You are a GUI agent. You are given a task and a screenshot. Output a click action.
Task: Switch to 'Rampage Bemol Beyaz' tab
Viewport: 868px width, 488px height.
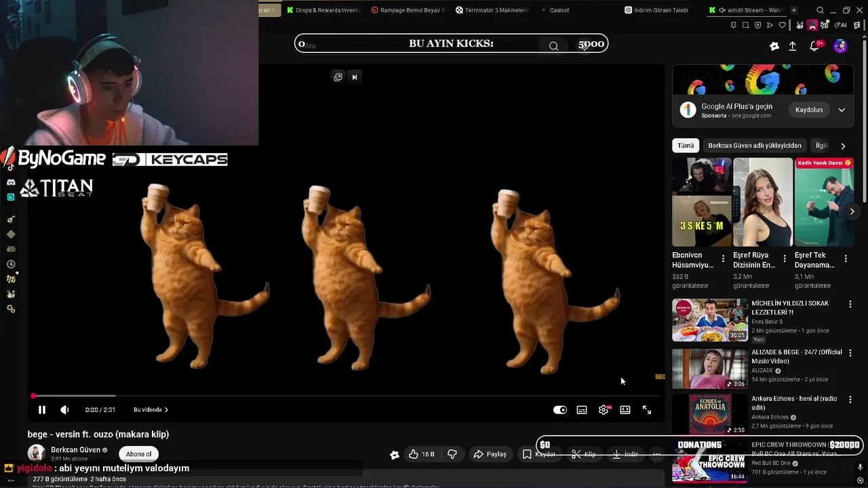point(408,10)
